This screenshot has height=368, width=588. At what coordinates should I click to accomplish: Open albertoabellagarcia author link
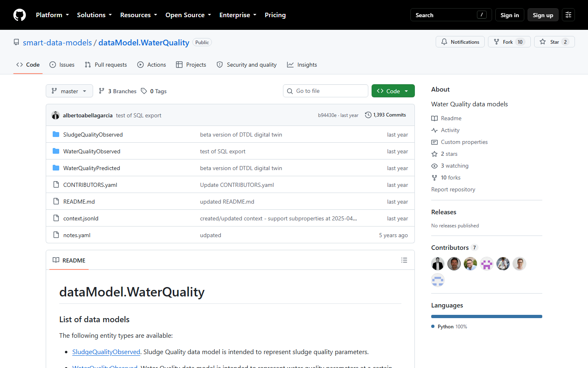click(x=88, y=115)
